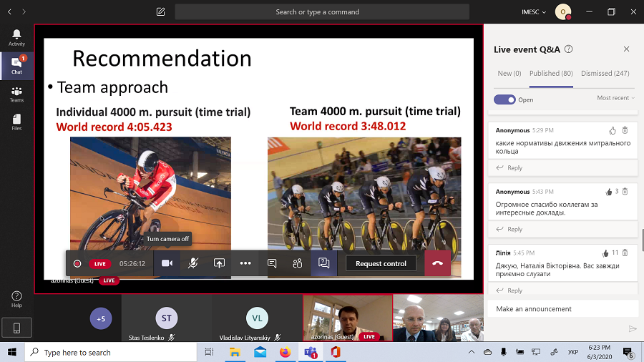Like the 5:43 PM Anonymous message
Image resolution: width=644 pixels, height=362 pixels.
(x=608, y=192)
